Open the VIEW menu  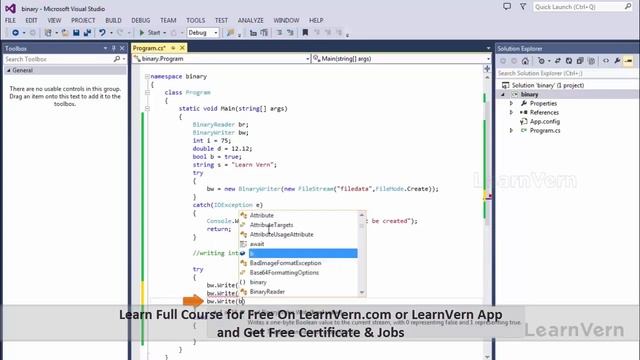tap(54, 20)
